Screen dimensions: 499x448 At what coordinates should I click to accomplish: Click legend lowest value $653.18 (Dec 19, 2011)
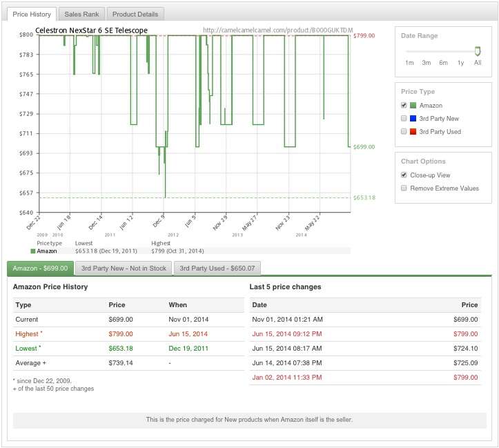(x=106, y=251)
